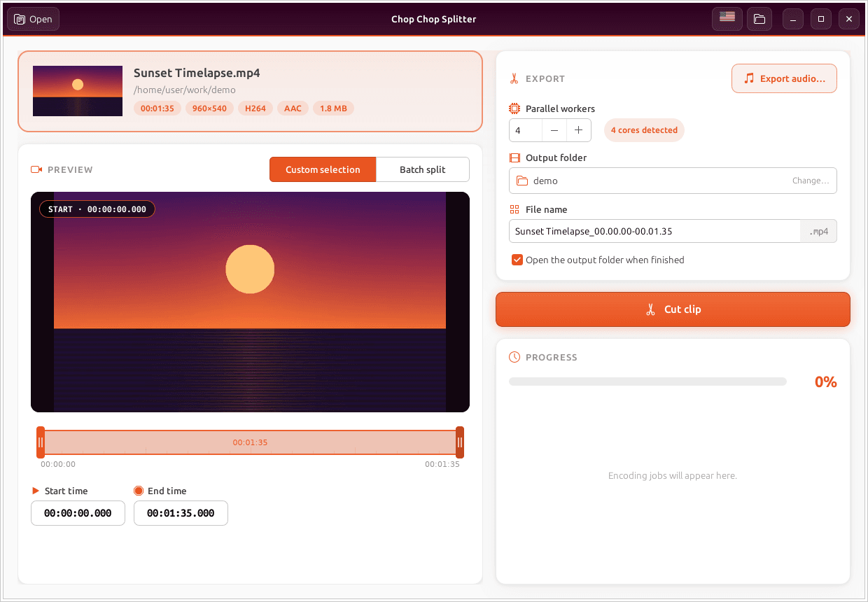Screen dimensions: 868x602
Task: Click the 4 cores detected badge
Action: click(x=644, y=130)
